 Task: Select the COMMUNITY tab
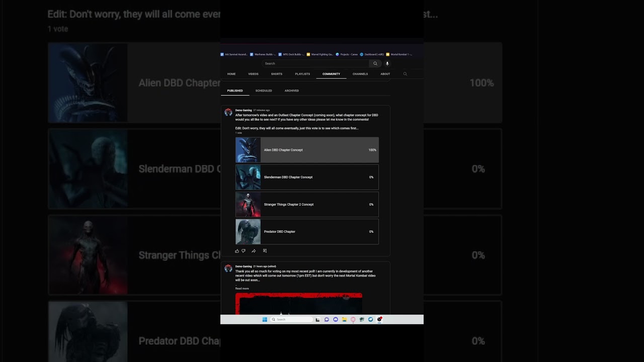point(331,74)
